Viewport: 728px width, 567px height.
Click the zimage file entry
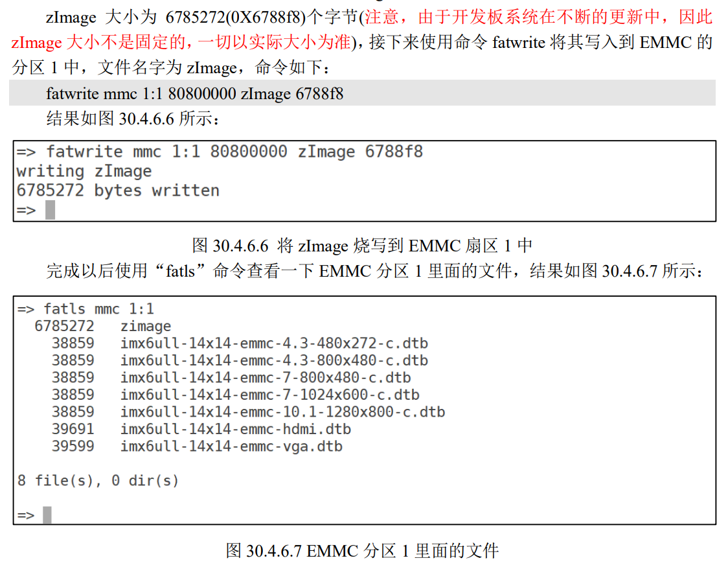tap(146, 326)
